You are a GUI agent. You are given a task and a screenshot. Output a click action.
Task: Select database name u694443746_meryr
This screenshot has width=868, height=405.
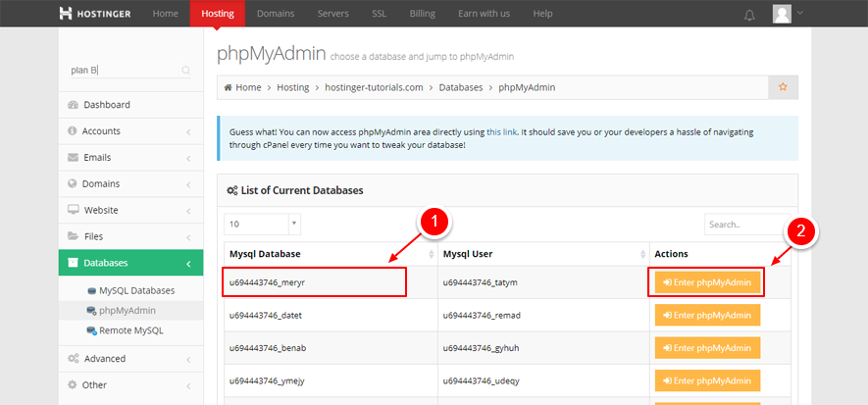[268, 282]
